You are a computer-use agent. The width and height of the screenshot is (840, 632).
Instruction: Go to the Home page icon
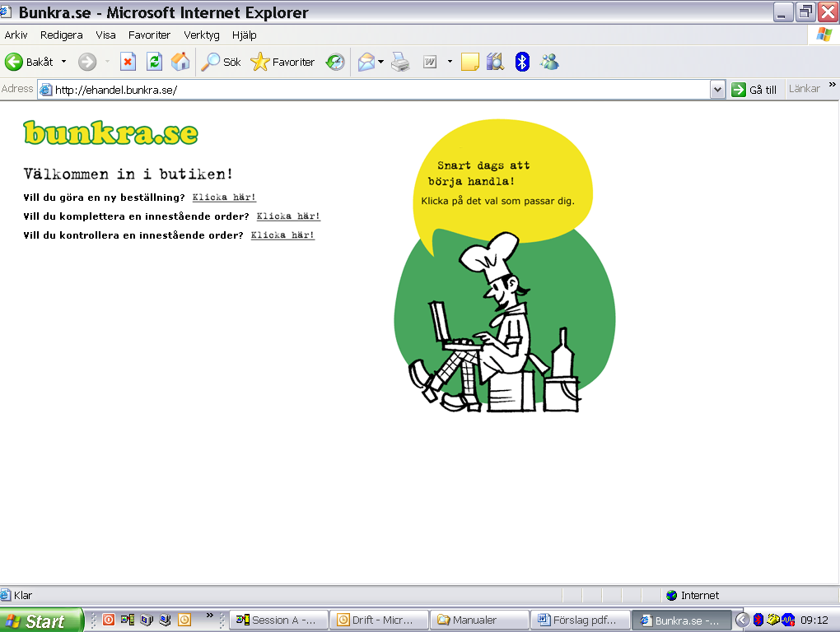click(180, 62)
